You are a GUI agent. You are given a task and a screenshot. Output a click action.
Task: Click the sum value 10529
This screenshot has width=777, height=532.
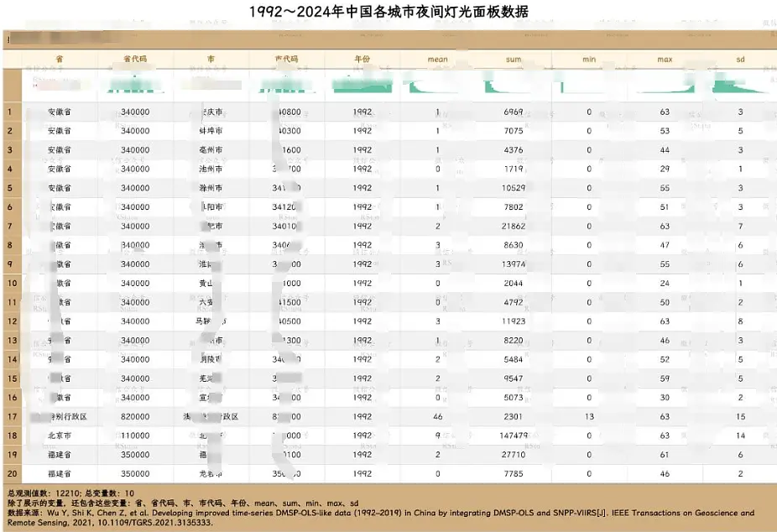(x=514, y=188)
